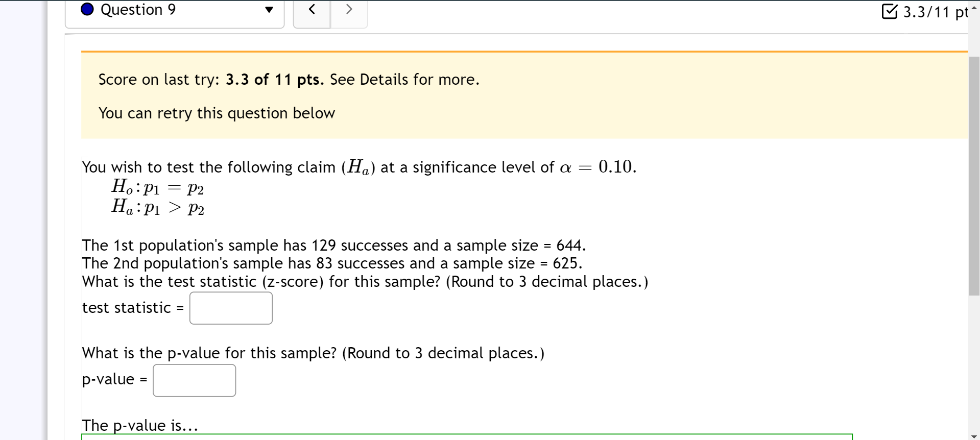Click the checkmark score icon beside 3.3/11 pt
980x440 pixels.
tap(889, 12)
